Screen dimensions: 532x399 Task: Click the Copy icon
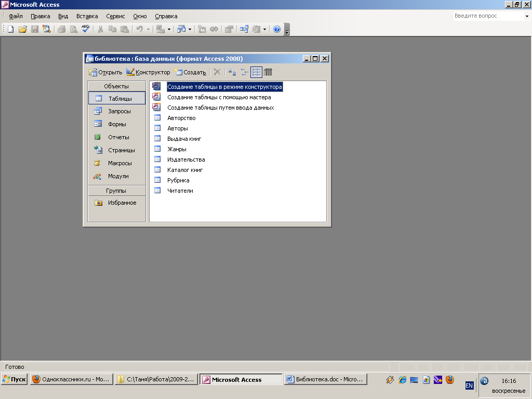112,29
